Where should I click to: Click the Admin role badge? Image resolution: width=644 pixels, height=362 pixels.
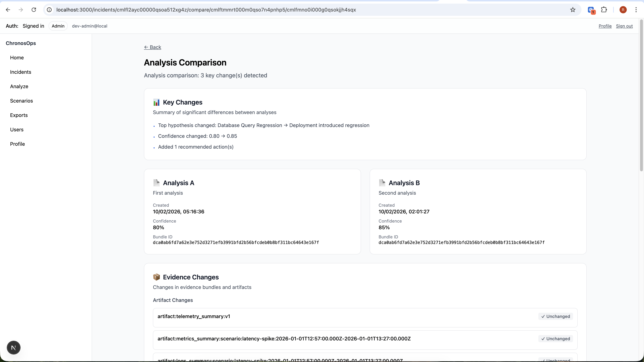[x=58, y=26]
